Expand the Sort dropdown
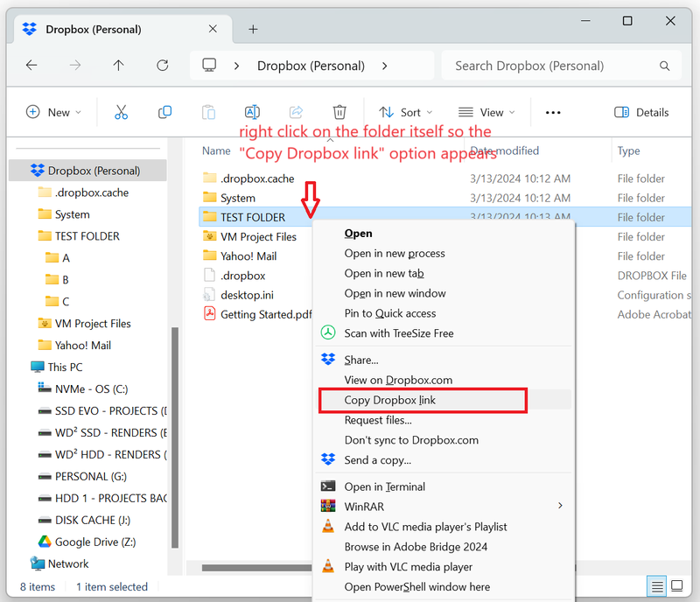The height and width of the screenshot is (602, 700). 406,112
